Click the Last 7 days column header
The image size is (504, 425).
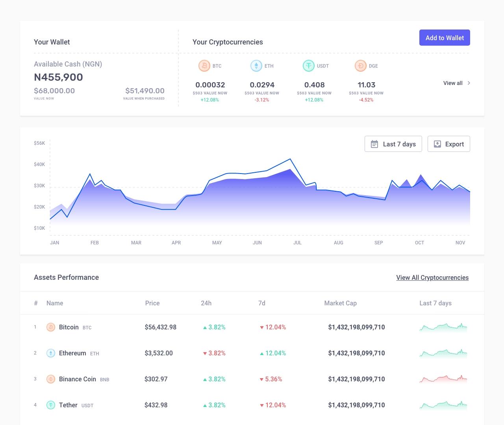click(x=435, y=303)
